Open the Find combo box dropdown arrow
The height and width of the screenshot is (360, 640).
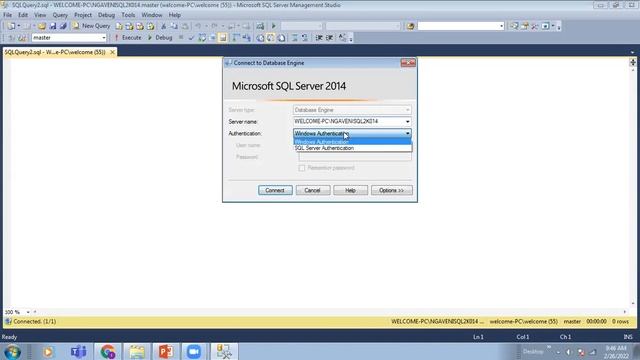point(501,26)
